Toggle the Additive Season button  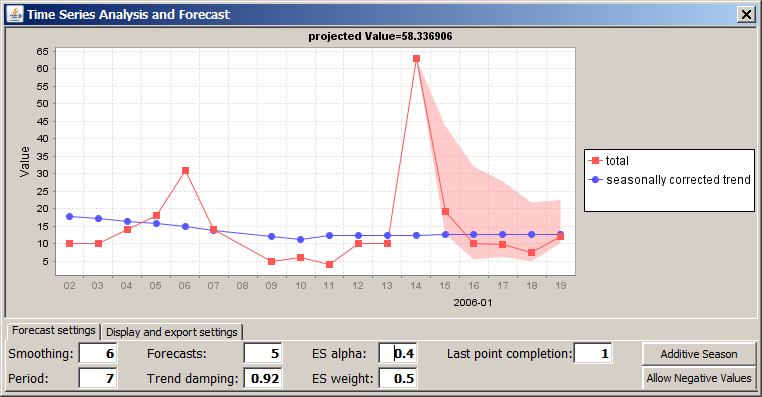[699, 354]
